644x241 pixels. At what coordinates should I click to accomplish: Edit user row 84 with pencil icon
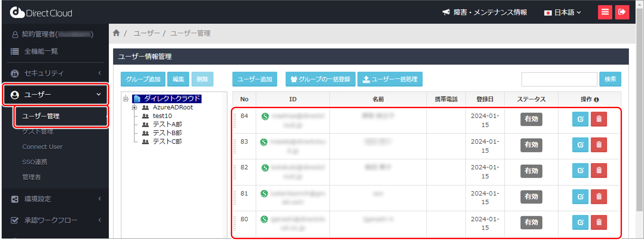tap(580, 119)
